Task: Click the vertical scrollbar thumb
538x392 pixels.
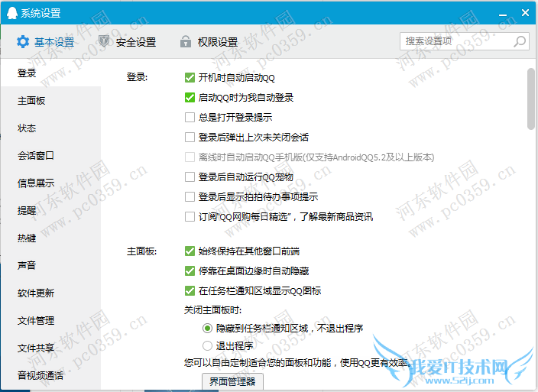Action: coord(531,99)
